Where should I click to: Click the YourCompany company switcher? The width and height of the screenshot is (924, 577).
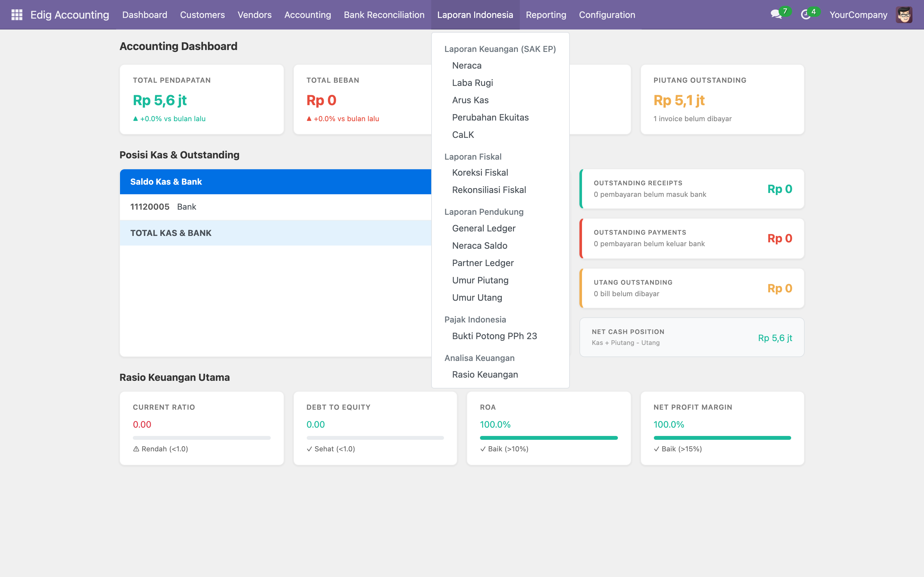[858, 14]
